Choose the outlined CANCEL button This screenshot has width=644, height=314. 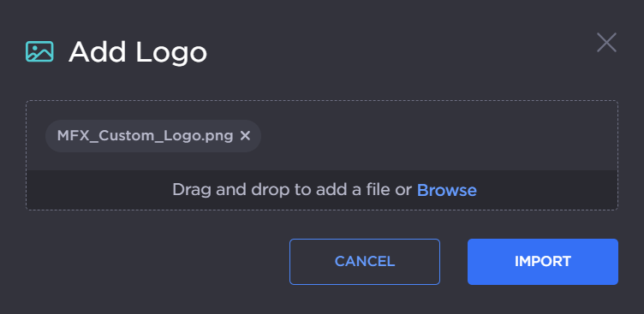point(365,262)
